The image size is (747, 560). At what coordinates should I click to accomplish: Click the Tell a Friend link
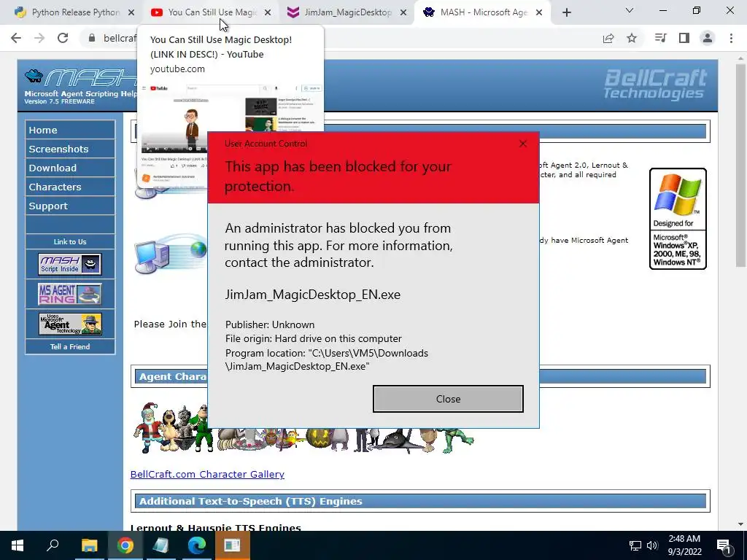point(70,346)
